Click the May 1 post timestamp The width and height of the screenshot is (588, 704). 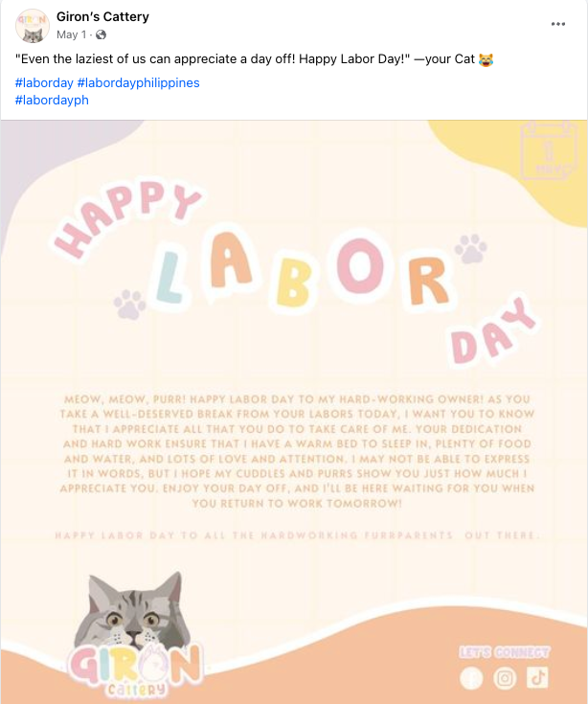point(69,34)
